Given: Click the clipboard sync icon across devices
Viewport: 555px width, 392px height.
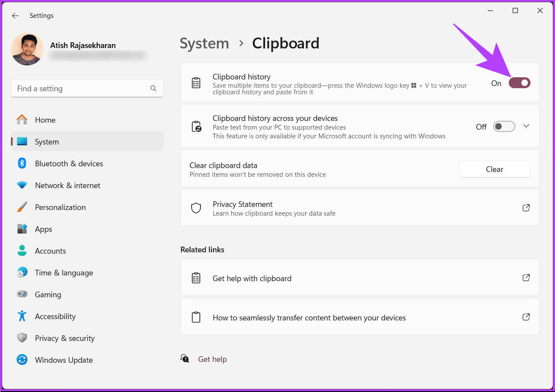Looking at the screenshot, I should [x=196, y=127].
